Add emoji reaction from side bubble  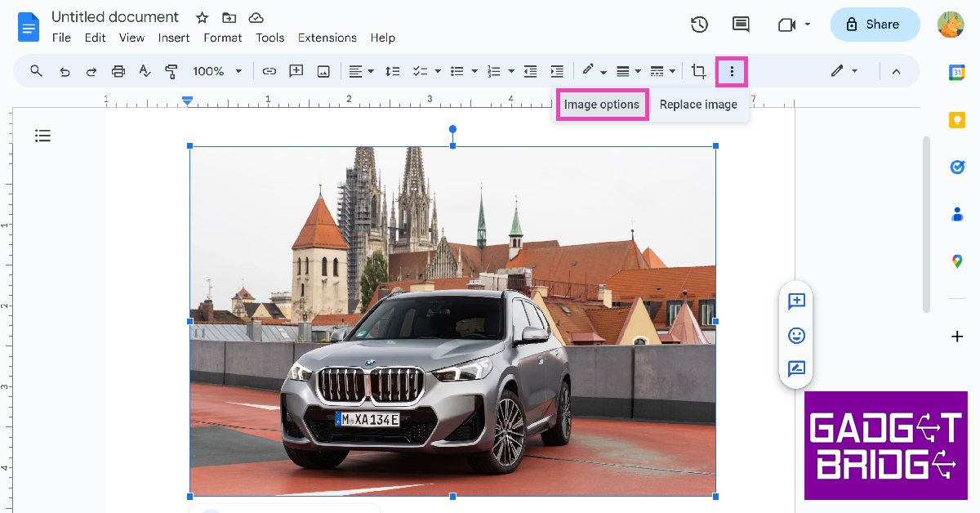796,335
